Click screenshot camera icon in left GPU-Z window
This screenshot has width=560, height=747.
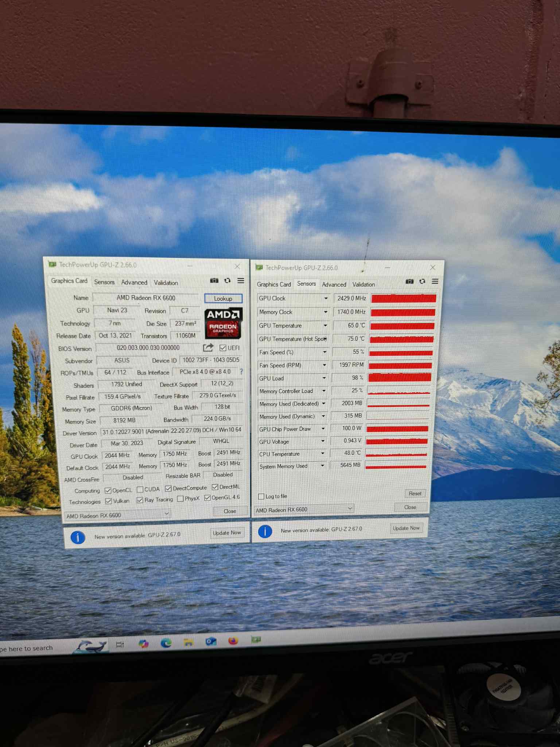[214, 280]
